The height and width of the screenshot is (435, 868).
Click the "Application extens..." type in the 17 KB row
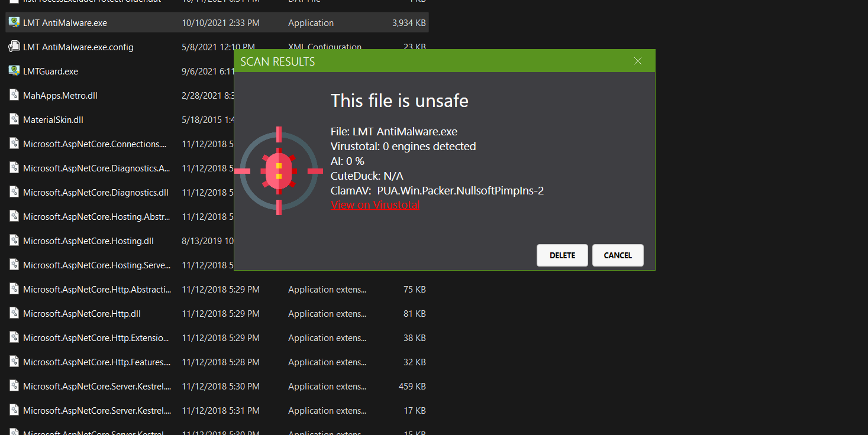point(327,411)
